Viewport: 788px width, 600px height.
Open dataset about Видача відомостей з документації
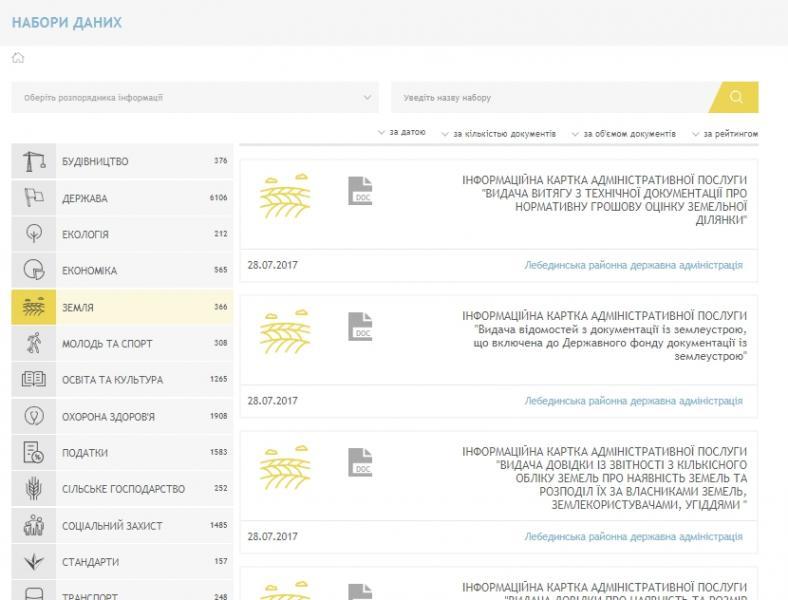click(x=604, y=335)
